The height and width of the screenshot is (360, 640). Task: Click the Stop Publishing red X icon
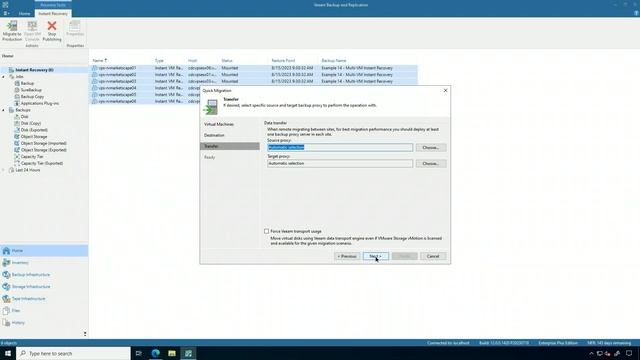point(52,26)
